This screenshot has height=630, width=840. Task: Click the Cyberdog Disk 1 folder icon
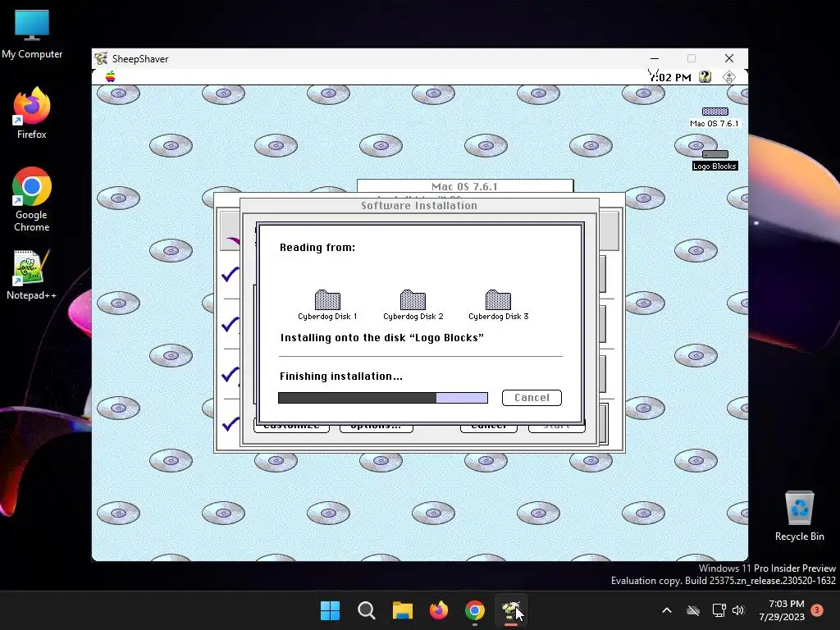tap(327, 300)
